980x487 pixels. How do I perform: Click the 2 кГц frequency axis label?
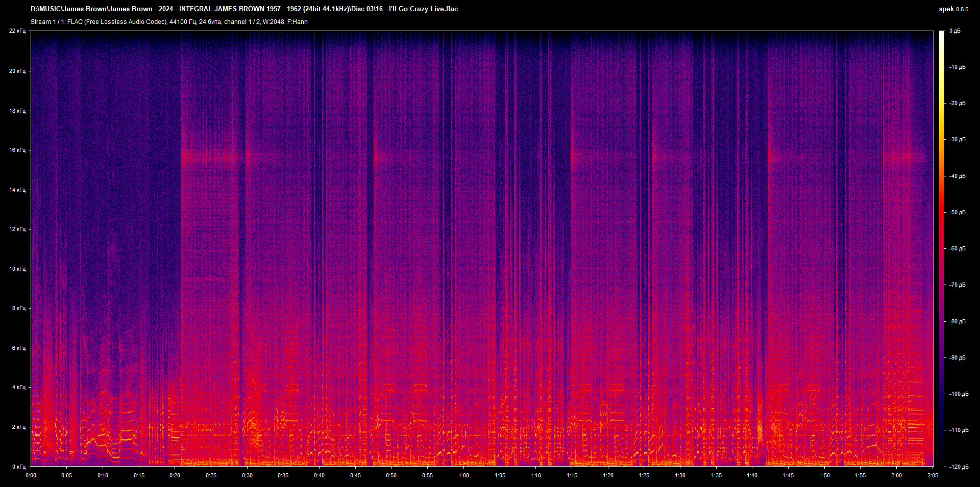click(x=19, y=427)
